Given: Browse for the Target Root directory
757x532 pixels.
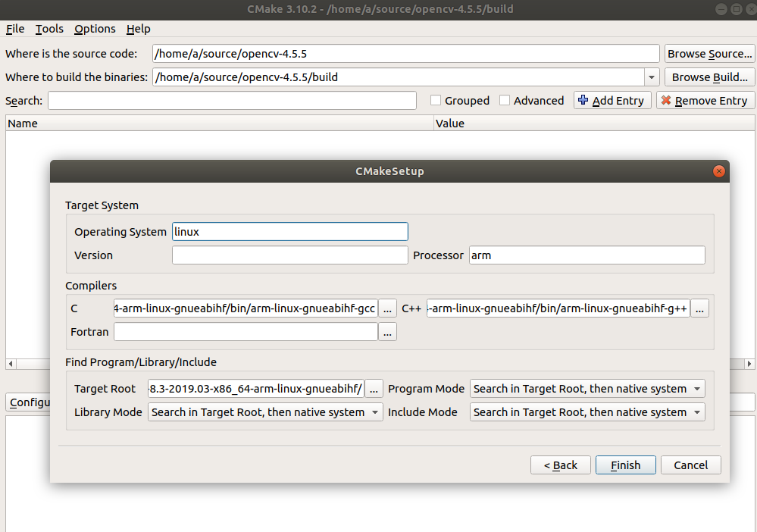Looking at the screenshot, I should (x=374, y=389).
